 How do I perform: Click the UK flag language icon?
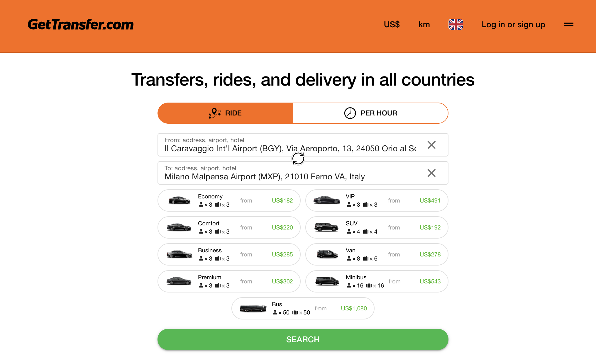click(x=456, y=25)
